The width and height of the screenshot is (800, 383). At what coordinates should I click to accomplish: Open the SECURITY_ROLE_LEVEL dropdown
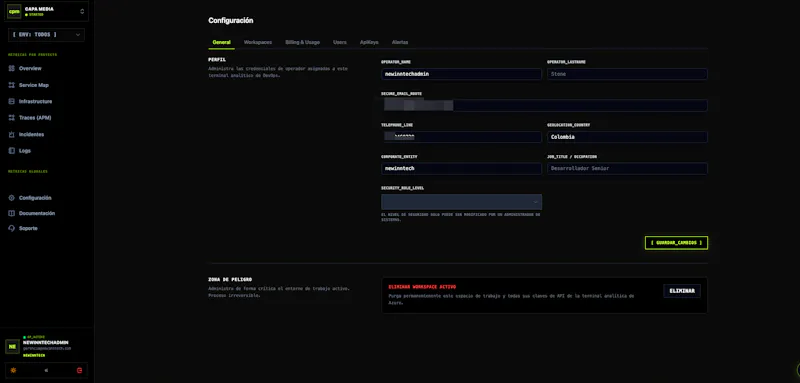point(461,202)
